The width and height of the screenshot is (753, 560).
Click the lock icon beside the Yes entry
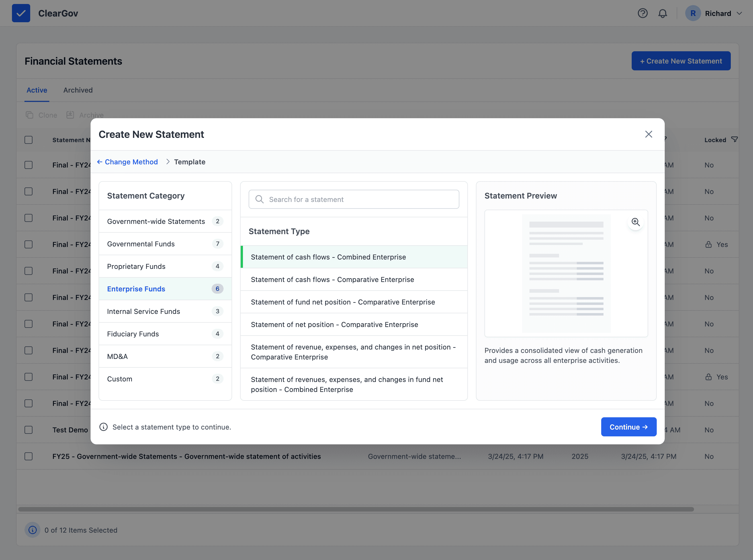click(x=708, y=244)
